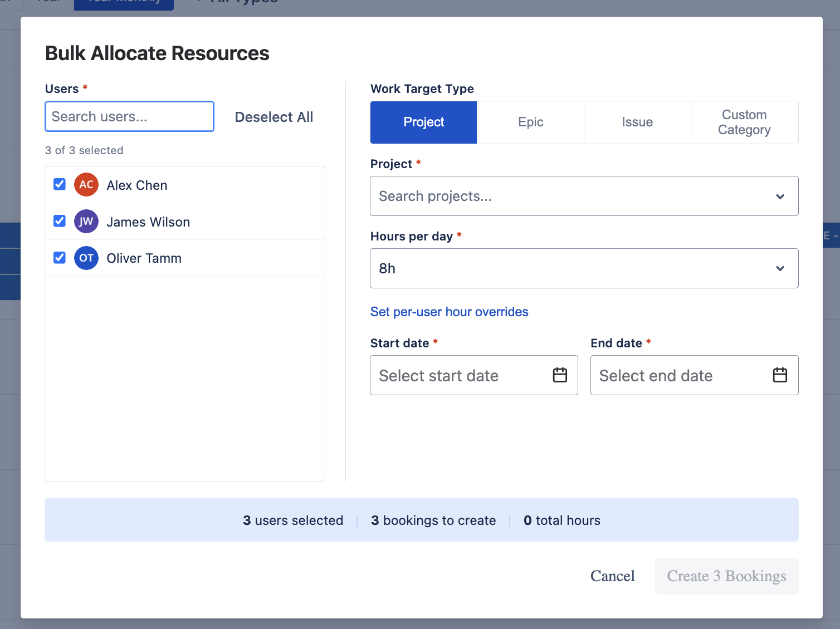Open Set per-user hour overrides

click(449, 312)
